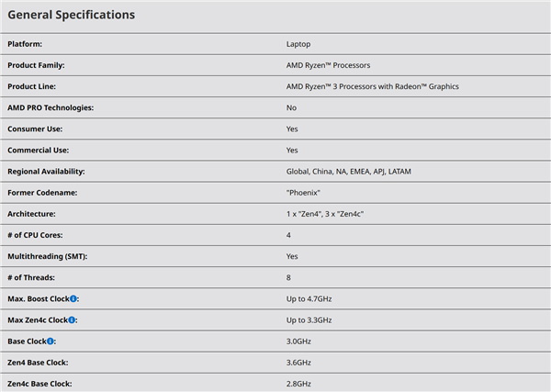Select the Laptop platform value

[x=298, y=44]
